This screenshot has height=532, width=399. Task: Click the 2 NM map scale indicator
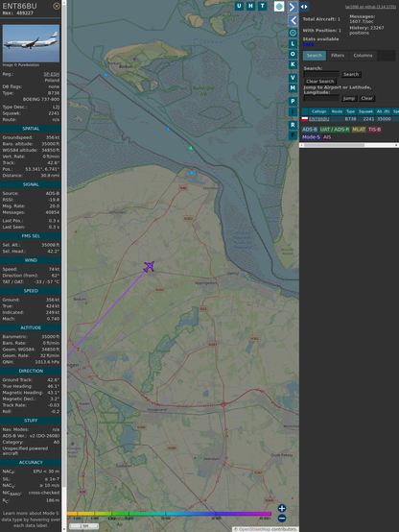(x=83, y=526)
